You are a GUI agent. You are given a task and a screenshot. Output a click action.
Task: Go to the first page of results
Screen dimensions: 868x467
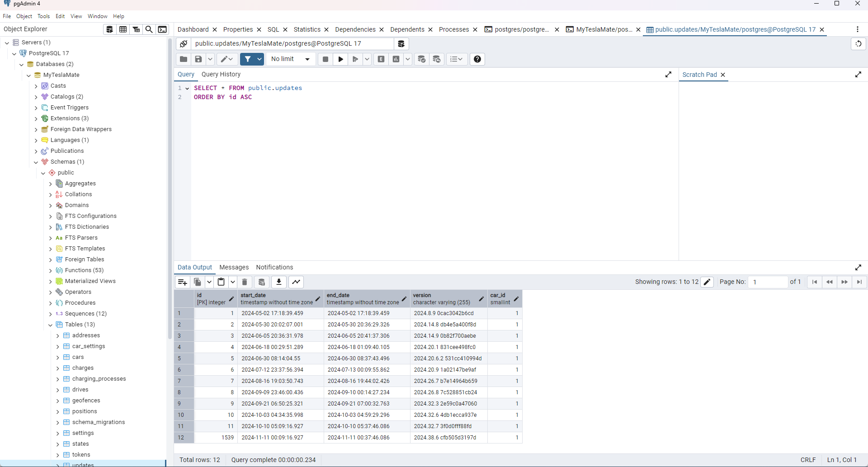click(x=815, y=282)
